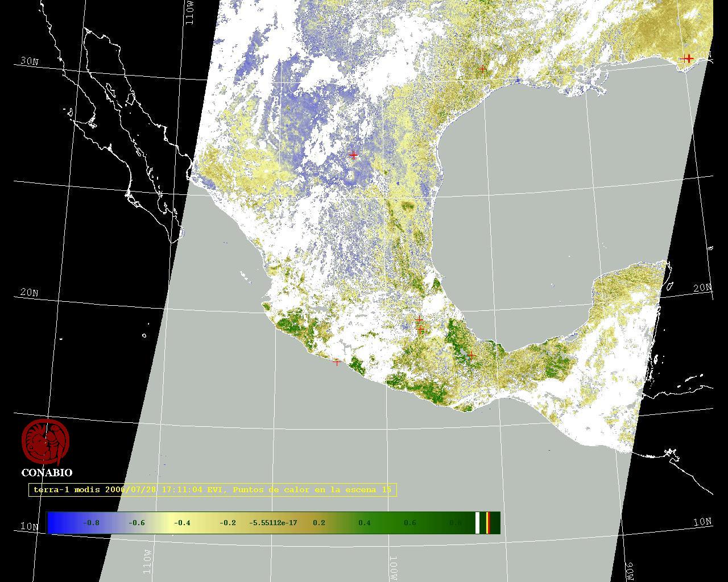
Task: Click the red hotspot cross near the top-right coast
Action: point(688,59)
